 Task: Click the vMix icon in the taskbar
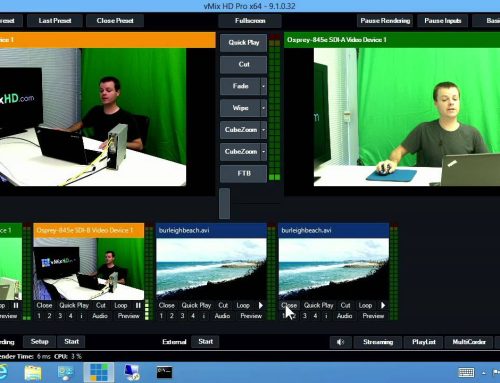(x=99, y=372)
